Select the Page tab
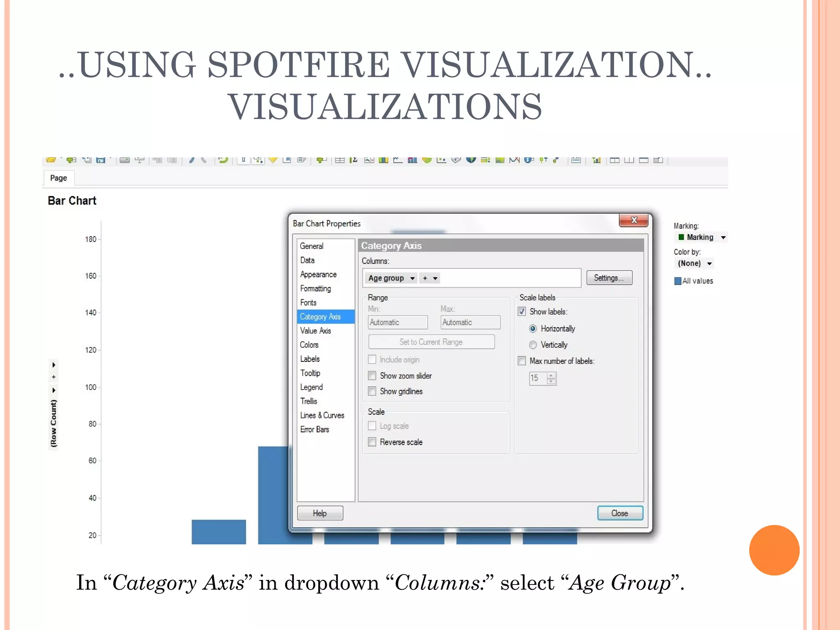This screenshot has height=630, width=840. coord(58,178)
